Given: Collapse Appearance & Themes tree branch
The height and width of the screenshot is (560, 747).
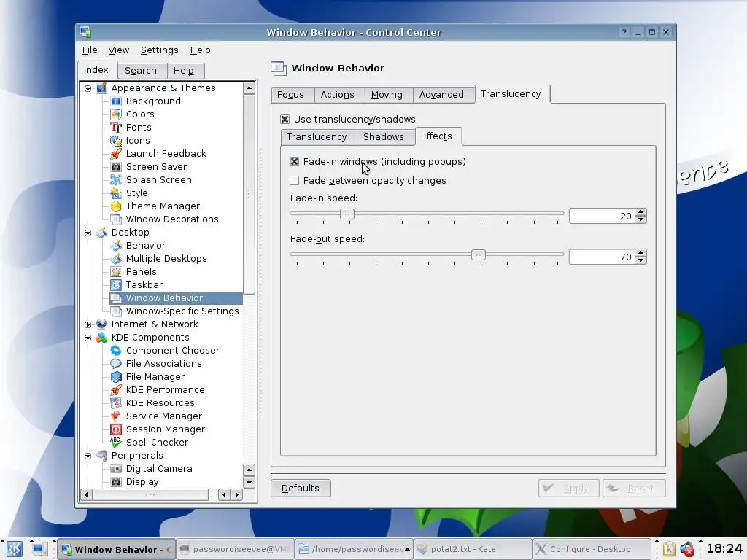Looking at the screenshot, I should pyautogui.click(x=88, y=88).
